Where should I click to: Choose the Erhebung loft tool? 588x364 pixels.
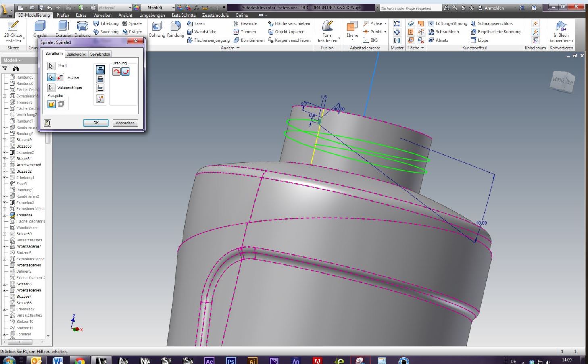[x=106, y=23]
